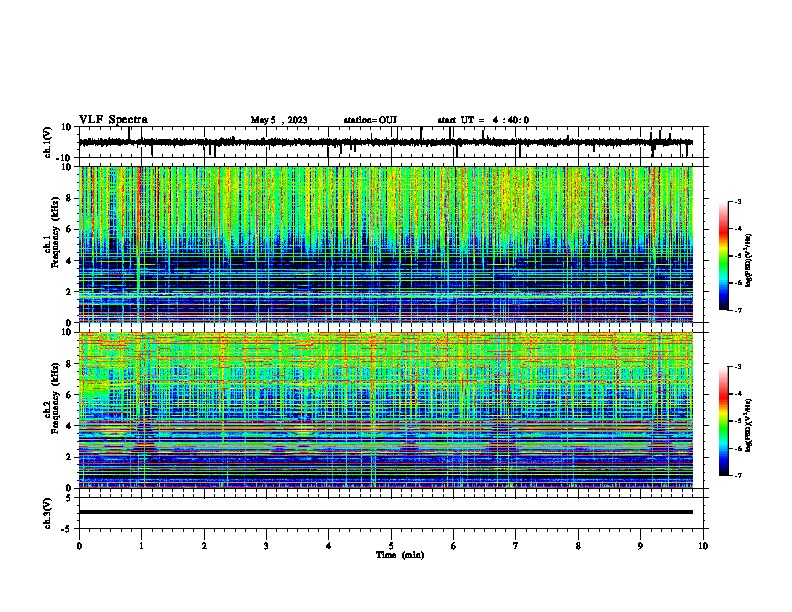This screenshot has width=792, height=612.
Task: Click the "8" kHz tick on ch.2 spectrogram axis
Action: point(69,364)
